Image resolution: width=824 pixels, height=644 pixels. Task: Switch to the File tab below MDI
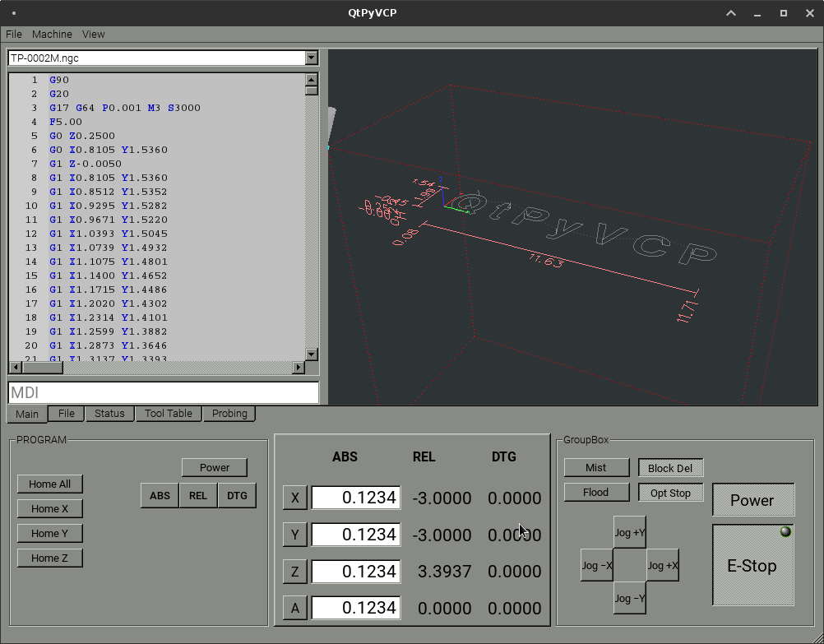point(67,413)
